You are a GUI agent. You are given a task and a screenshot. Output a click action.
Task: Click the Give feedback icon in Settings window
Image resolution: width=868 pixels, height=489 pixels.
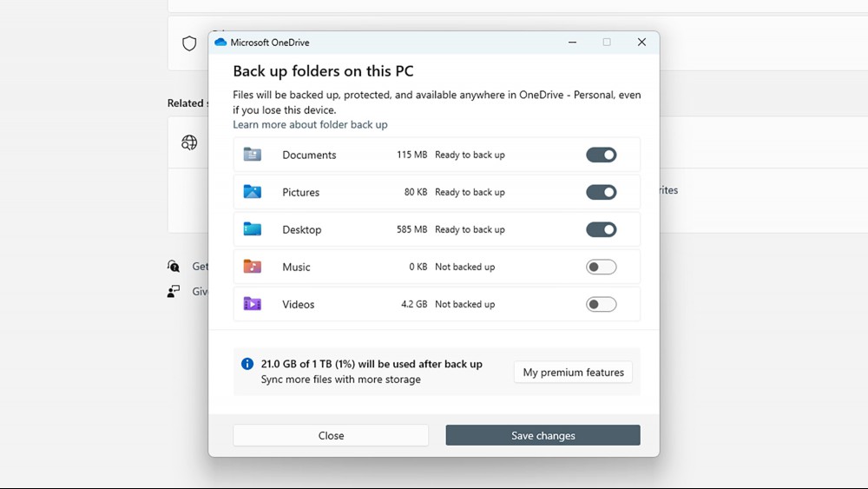(x=174, y=291)
